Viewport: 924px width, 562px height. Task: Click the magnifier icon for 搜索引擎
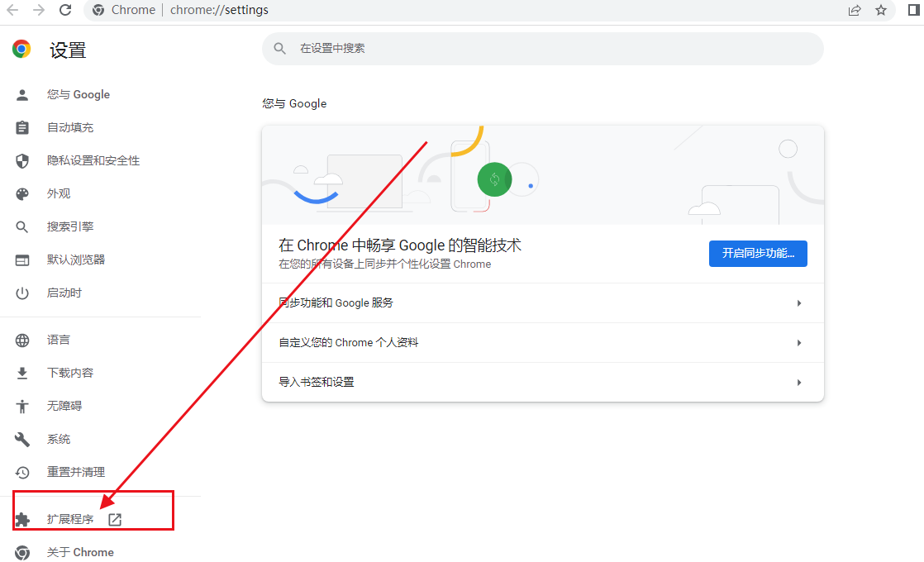coord(22,226)
